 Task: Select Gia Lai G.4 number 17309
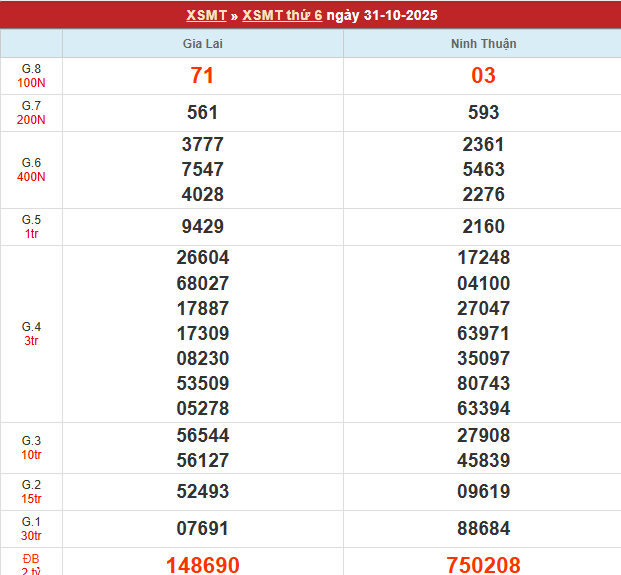click(x=202, y=333)
